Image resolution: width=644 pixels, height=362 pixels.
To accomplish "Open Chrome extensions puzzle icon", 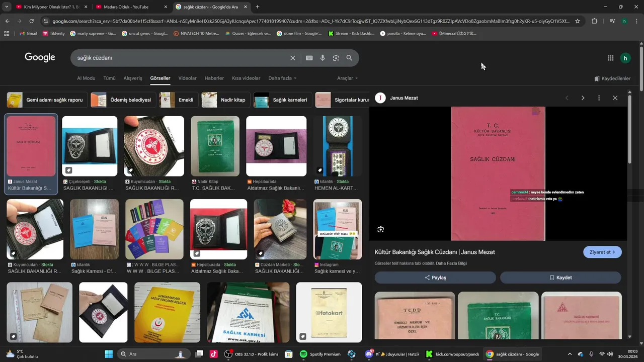I will pyautogui.click(x=595, y=21).
